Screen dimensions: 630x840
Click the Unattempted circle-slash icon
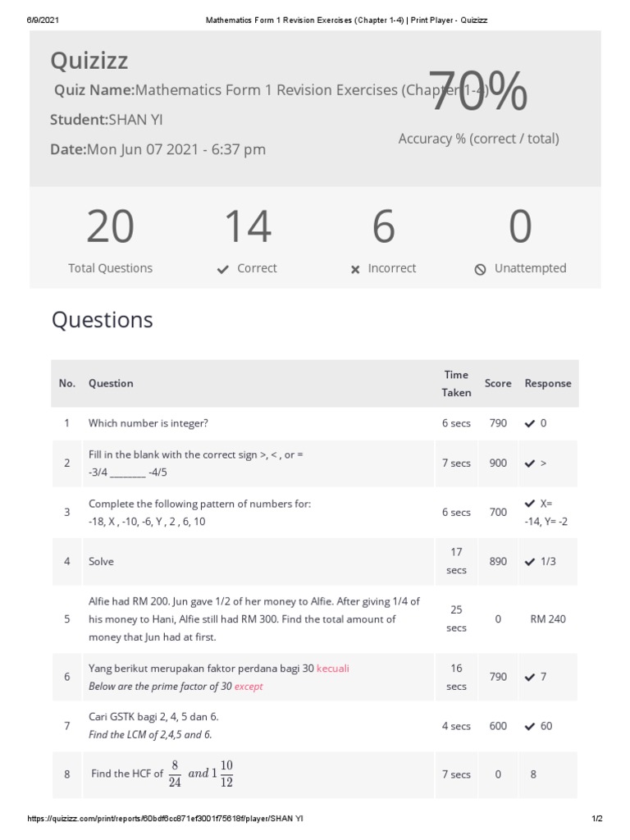[481, 269]
